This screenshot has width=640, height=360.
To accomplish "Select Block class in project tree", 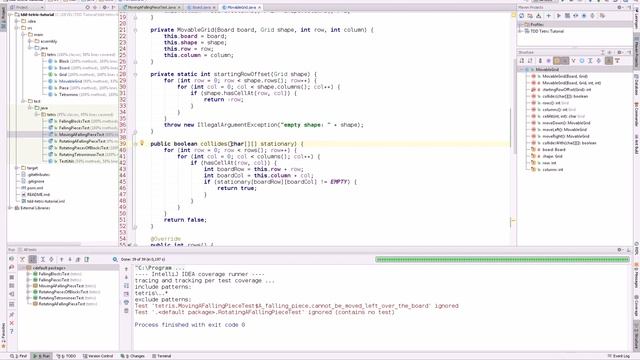I will [x=64, y=61].
